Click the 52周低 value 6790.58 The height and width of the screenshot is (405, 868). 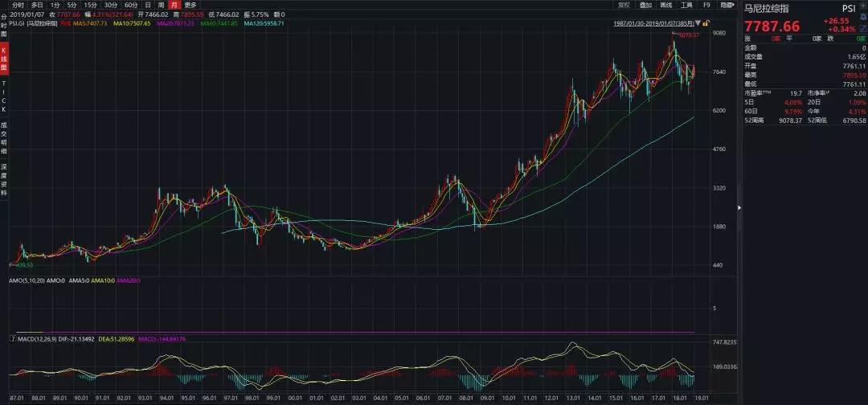pyautogui.click(x=854, y=120)
